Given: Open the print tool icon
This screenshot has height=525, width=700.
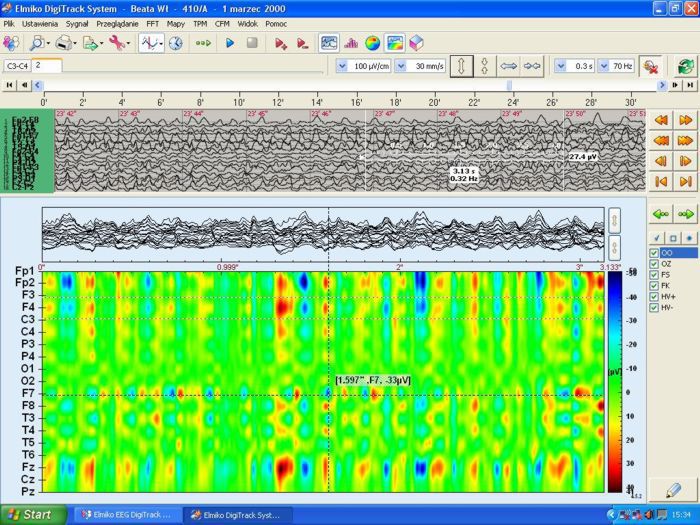Looking at the screenshot, I should pos(65,43).
